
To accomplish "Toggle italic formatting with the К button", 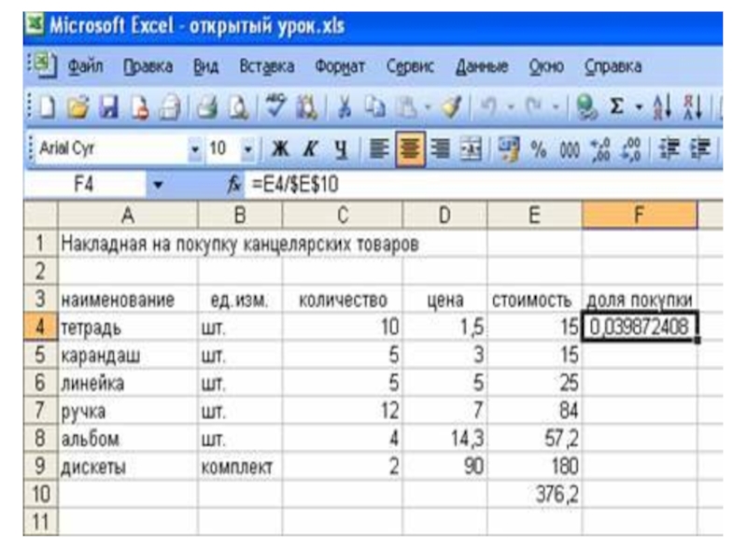I will click(310, 149).
